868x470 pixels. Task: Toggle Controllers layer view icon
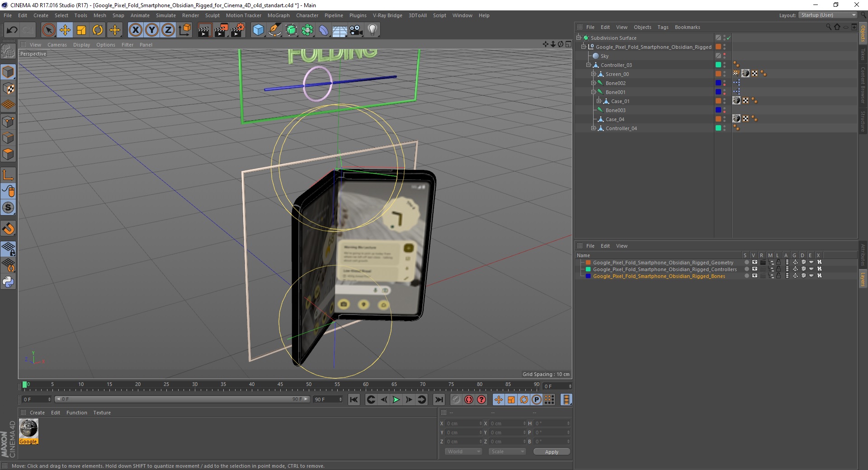[755, 269]
